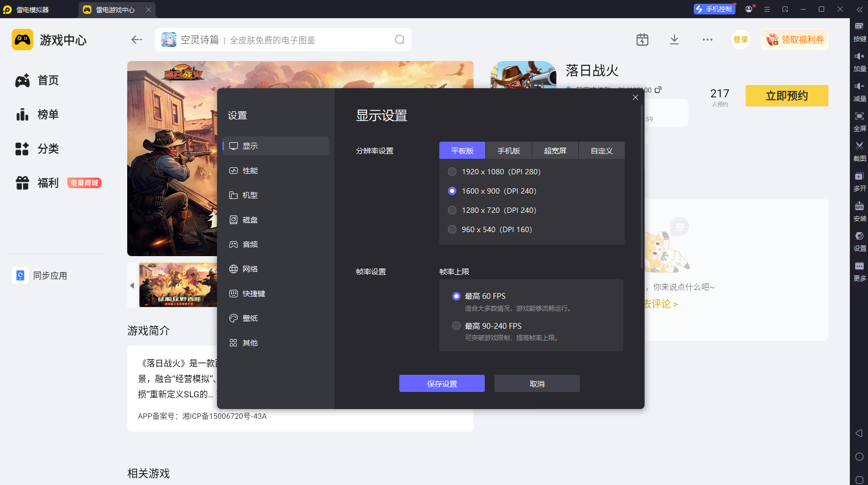
Task: Focus the 空灵诗篇 search field
Action: (x=283, y=40)
